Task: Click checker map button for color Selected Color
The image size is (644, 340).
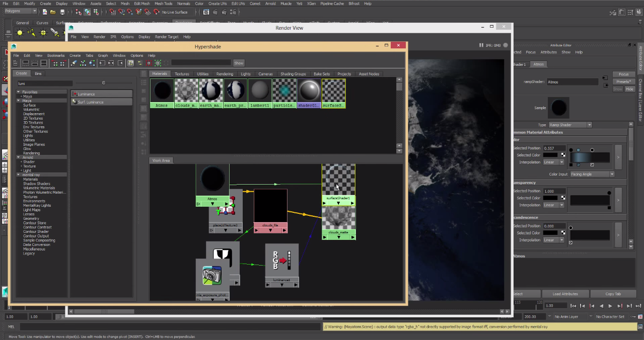Action: click(x=563, y=155)
